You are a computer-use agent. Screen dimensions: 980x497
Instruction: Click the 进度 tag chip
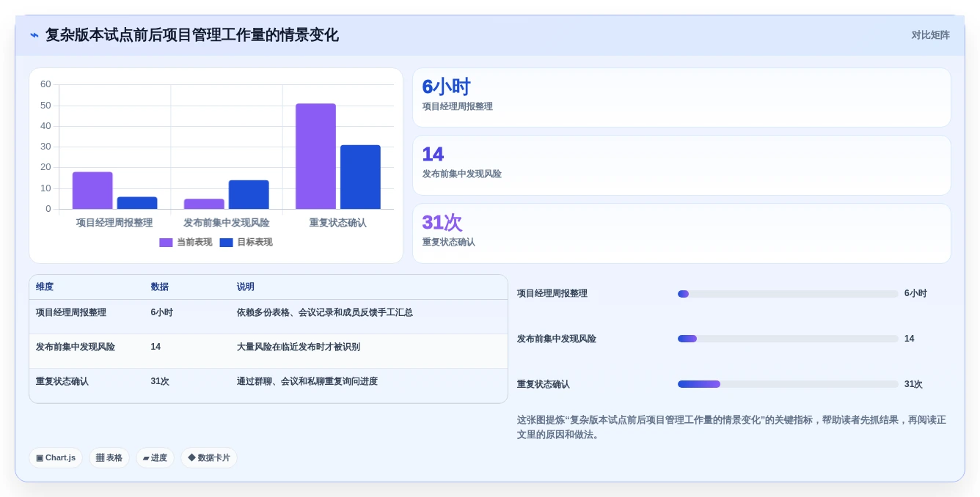coord(155,457)
